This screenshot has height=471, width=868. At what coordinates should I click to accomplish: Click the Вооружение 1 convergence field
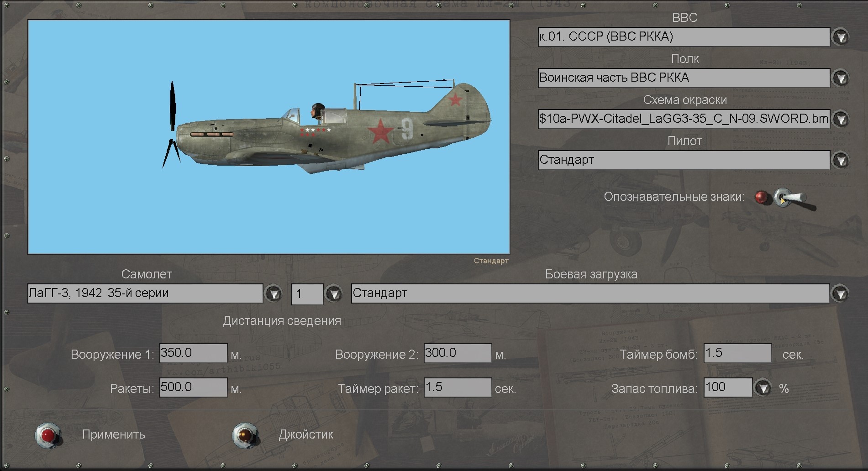point(193,353)
